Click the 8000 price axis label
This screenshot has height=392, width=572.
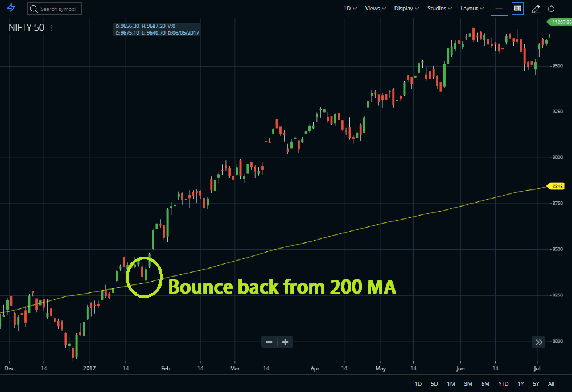[557, 341]
